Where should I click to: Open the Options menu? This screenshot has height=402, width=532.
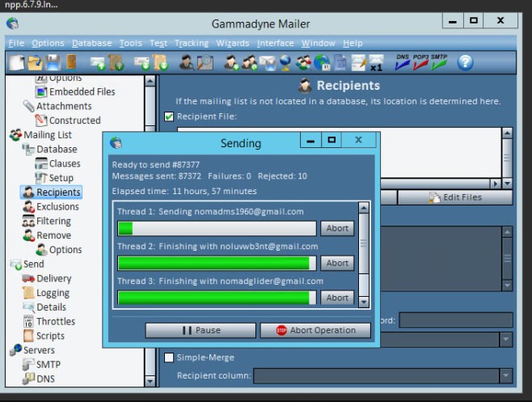coord(48,43)
